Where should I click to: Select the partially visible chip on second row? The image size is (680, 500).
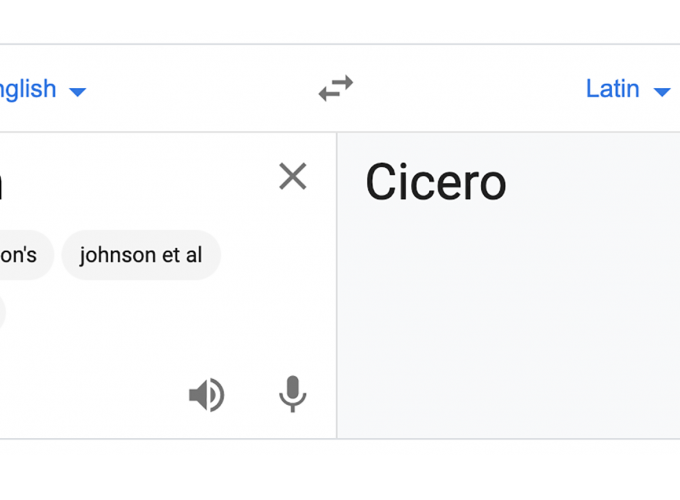pyautogui.click(x=2, y=312)
